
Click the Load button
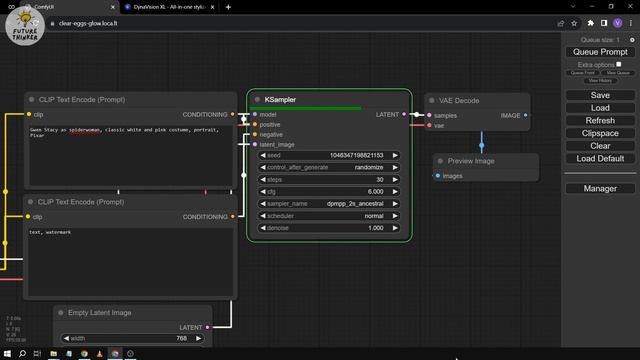[600, 108]
